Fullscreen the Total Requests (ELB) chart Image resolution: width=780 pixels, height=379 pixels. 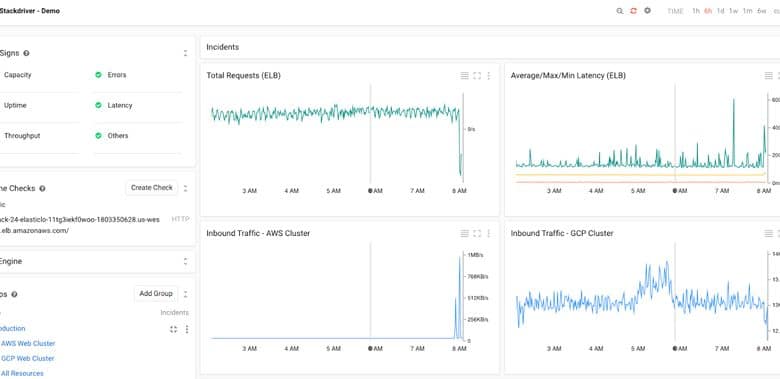[x=477, y=76]
